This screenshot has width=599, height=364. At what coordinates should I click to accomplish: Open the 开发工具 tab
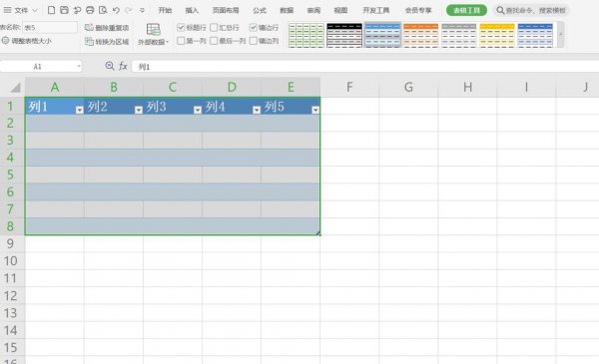click(x=376, y=10)
